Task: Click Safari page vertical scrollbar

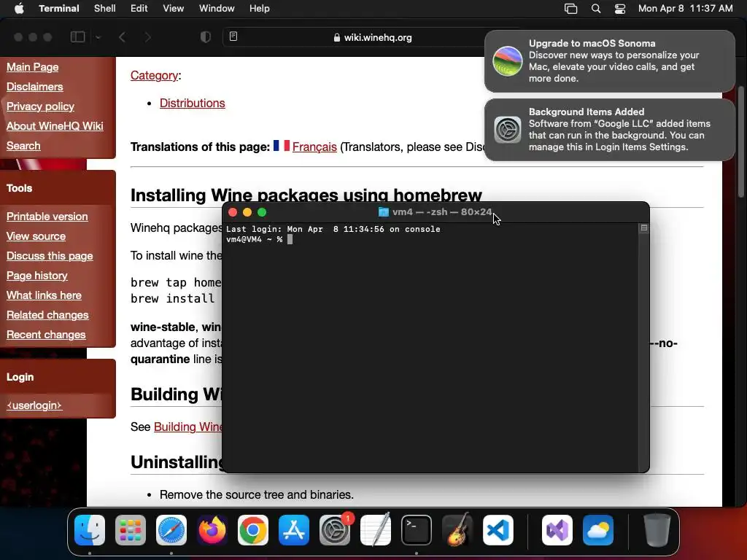Action: [x=741, y=141]
